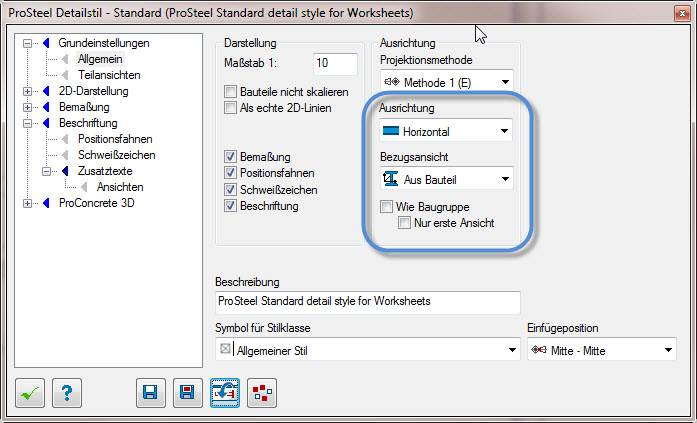Expand 2D-Darstellung tree node

(28, 92)
